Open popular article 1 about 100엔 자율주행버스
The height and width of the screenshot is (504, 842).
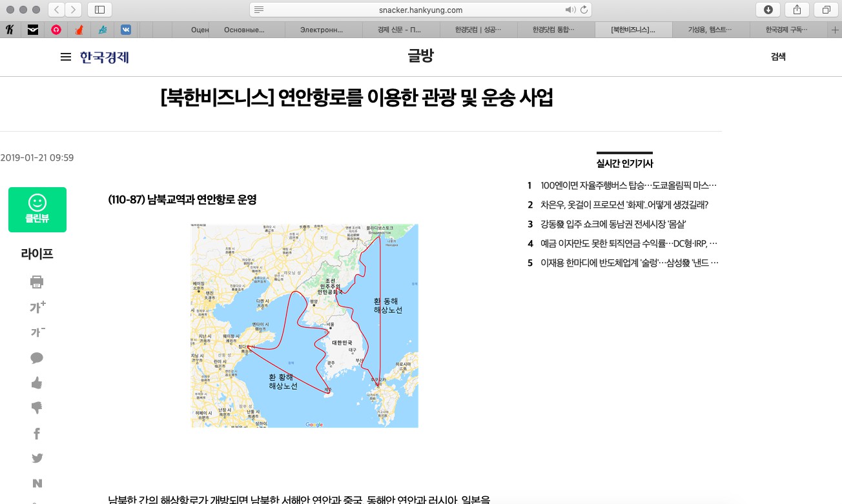(x=629, y=186)
